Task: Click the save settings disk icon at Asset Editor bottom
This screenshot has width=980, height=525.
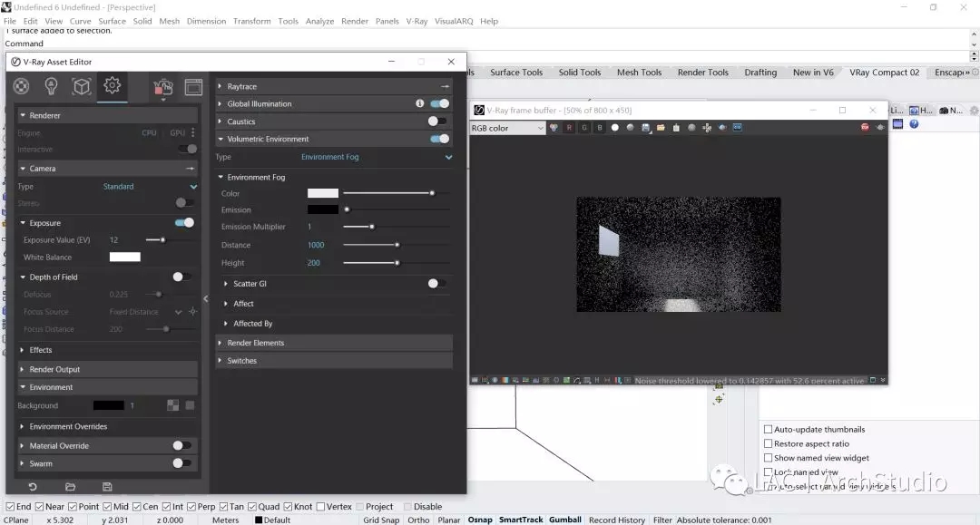Action: click(107, 486)
